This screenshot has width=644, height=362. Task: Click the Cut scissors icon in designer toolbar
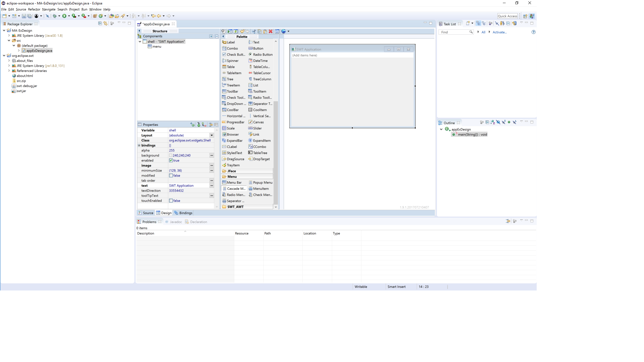coord(254,31)
